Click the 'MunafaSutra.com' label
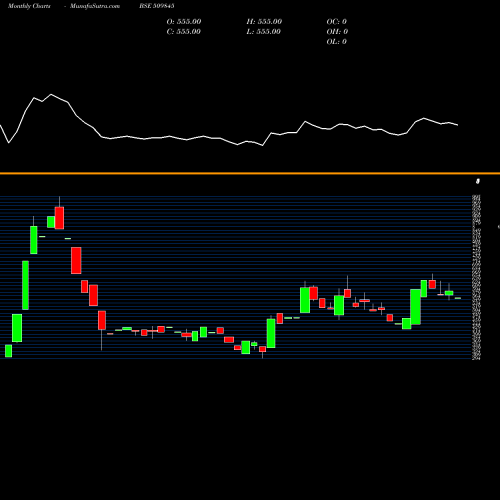This screenshot has width=500, height=500. [x=95, y=6]
